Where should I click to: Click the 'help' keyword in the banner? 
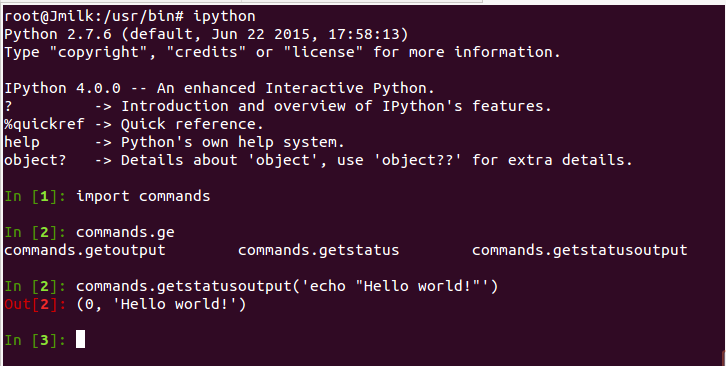pos(22,142)
